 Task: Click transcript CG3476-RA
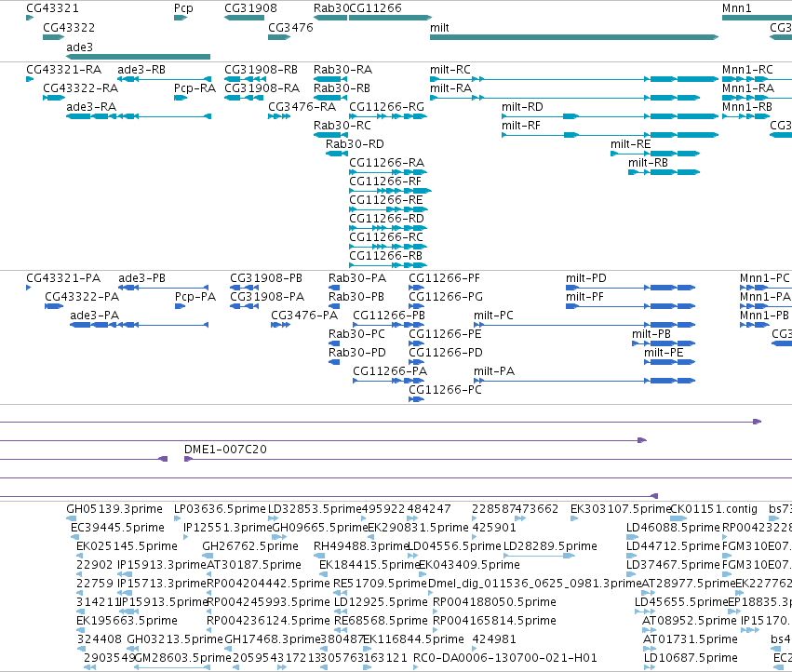[x=302, y=107]
